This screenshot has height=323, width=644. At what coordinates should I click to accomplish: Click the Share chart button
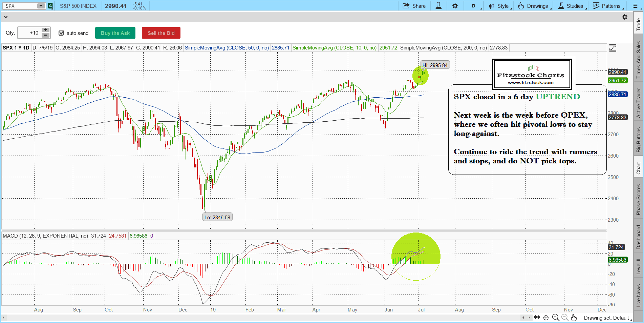pos(414,6)
